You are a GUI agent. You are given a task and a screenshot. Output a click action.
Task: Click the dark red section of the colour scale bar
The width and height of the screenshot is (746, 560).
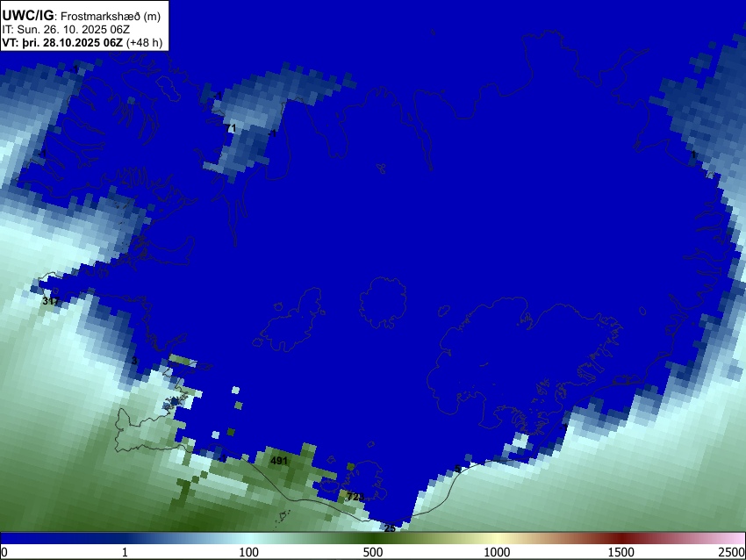(620, 539)
